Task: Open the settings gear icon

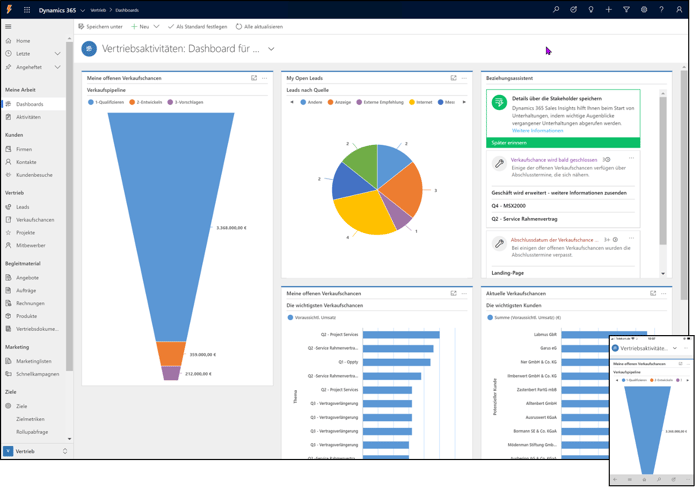Action: click(644, 9)
